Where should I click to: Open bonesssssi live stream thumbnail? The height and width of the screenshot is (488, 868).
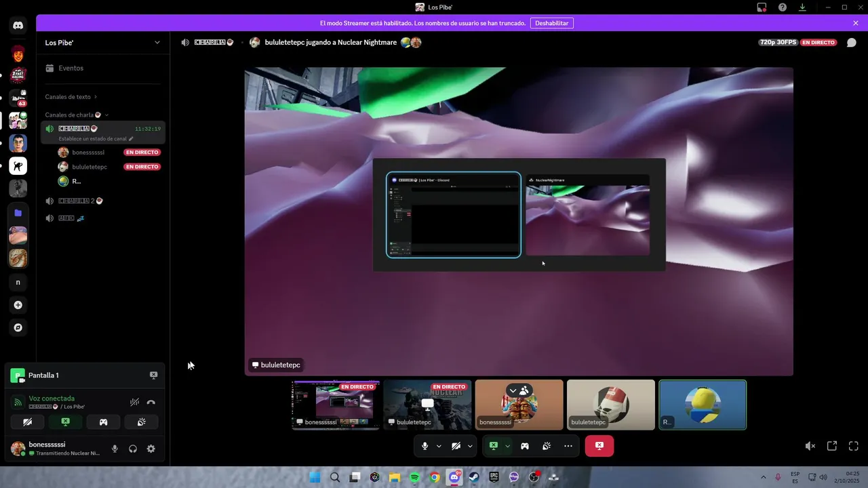pos(336,405)
